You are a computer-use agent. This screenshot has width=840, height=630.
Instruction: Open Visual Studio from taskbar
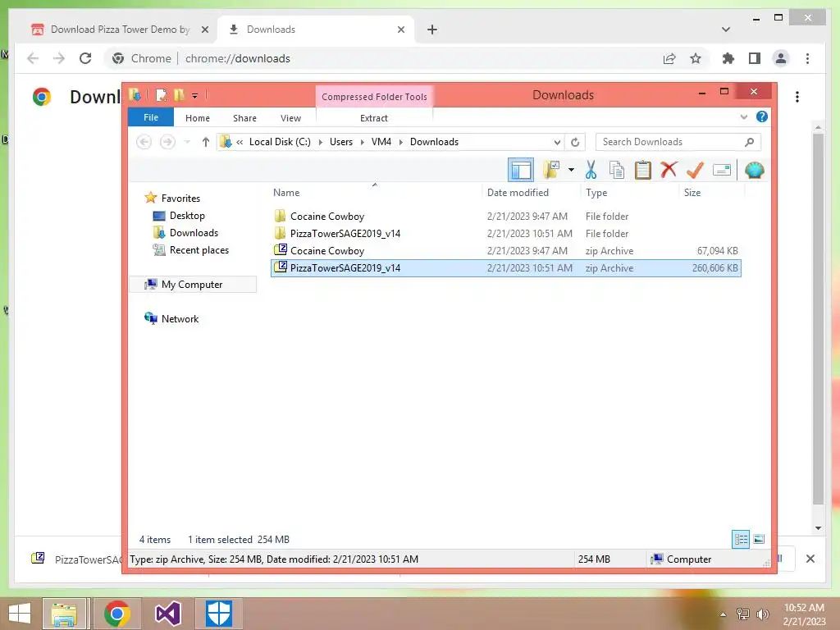[167, 614]
